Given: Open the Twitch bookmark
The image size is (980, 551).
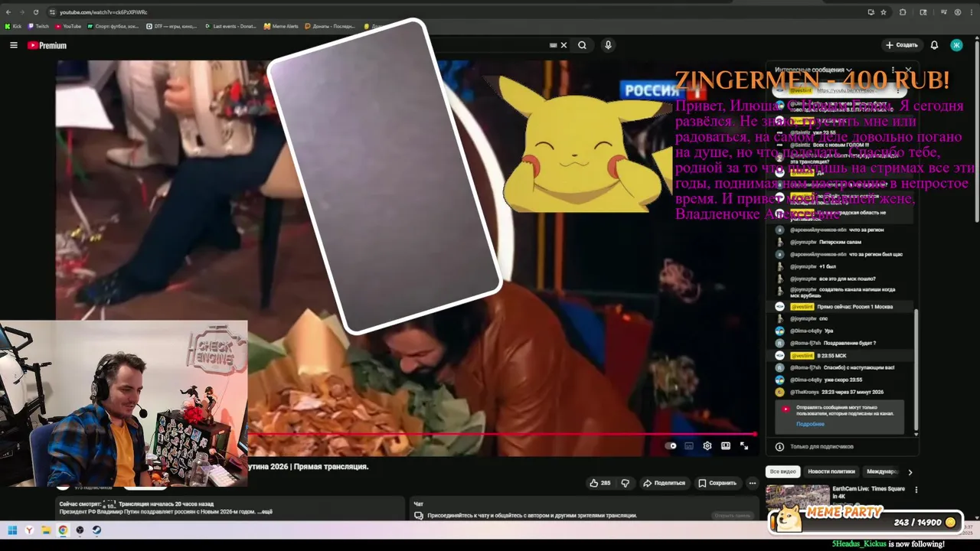Looking at the screenshot, I should (38, 26).
